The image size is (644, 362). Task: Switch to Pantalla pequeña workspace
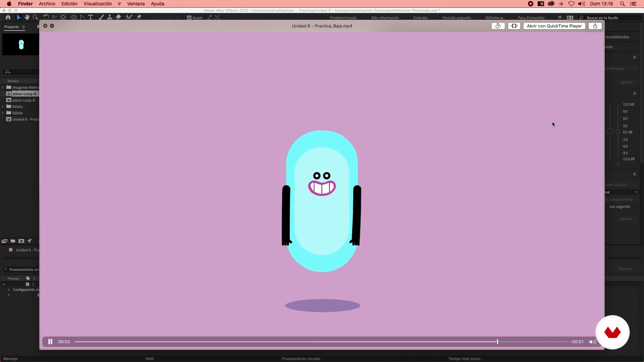tap(457, 18)
